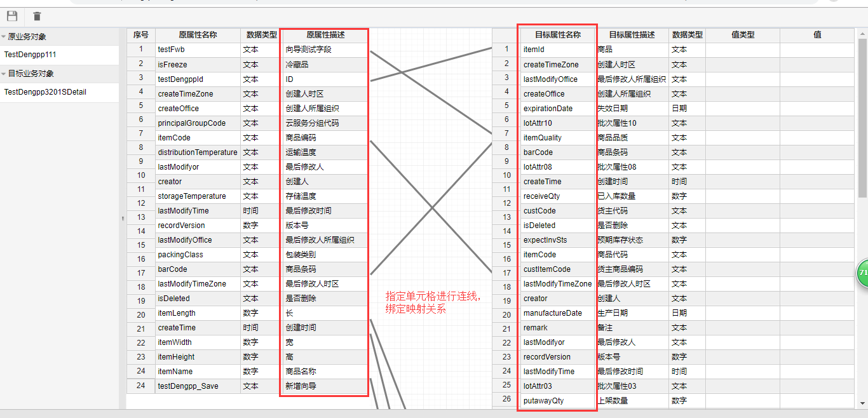Image resolution: width=868 pixels, height=418 pixels.
Task: Click the 原属性描述 column header
Action: click(x=325, y=35)
